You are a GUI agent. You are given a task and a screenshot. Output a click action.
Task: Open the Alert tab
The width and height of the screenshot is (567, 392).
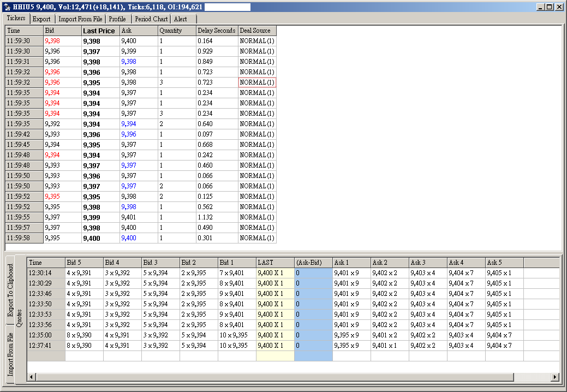pos(180,19)
